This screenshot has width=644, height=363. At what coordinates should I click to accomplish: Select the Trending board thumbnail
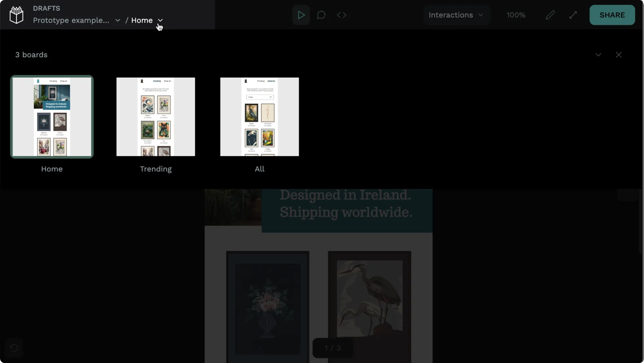[x=156, y=116]
